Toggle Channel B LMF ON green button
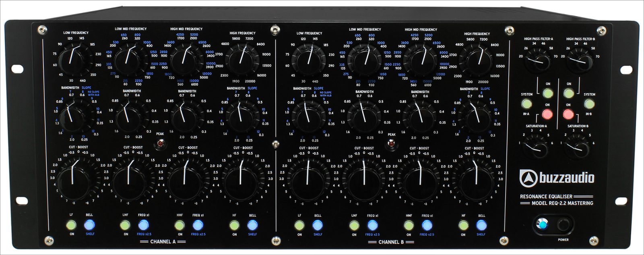 pos(354,225)
